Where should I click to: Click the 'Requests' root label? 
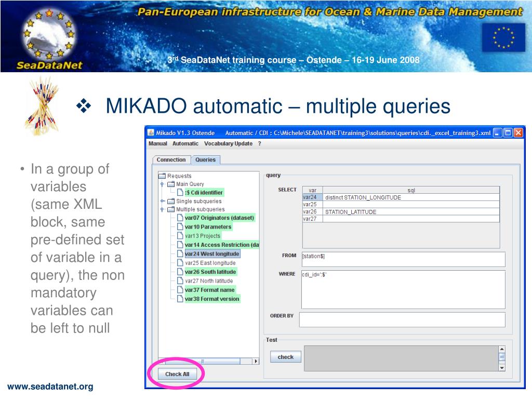point(179,176)
